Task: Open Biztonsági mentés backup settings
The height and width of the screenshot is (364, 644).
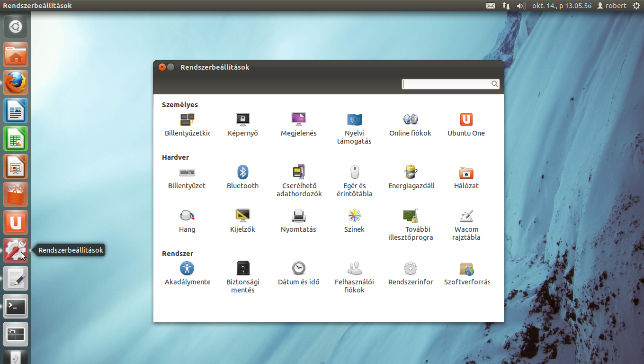Action: [243, 277]
